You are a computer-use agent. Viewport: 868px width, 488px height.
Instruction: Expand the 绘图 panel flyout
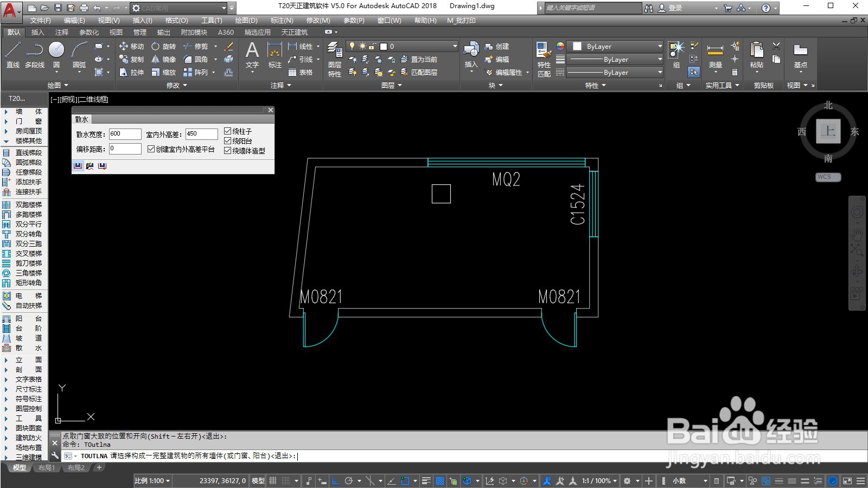tap(58, 85)
